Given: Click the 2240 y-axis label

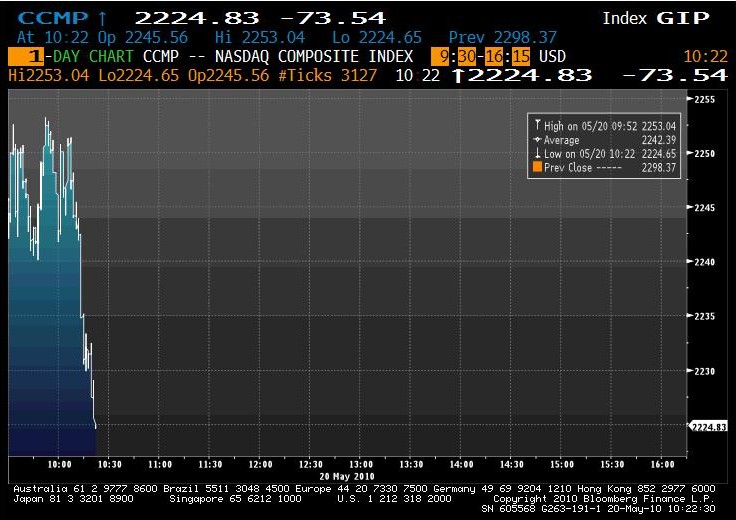Looking at the screenshot, I should [705, 262].
